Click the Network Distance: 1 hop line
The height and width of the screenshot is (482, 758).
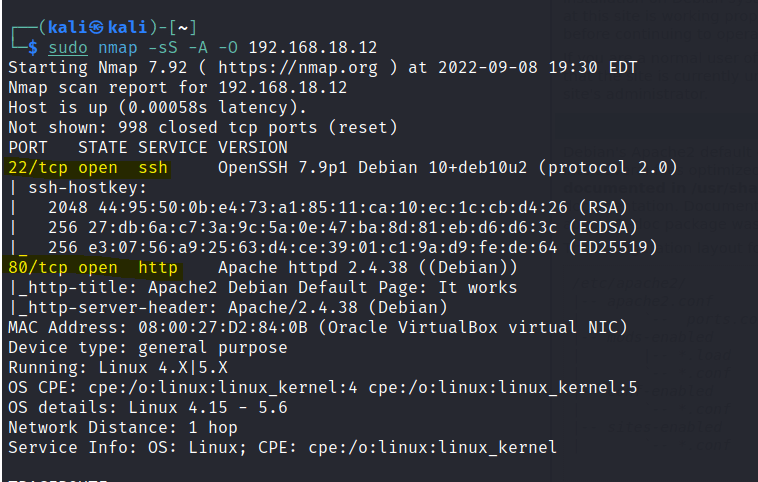(123, 428)
